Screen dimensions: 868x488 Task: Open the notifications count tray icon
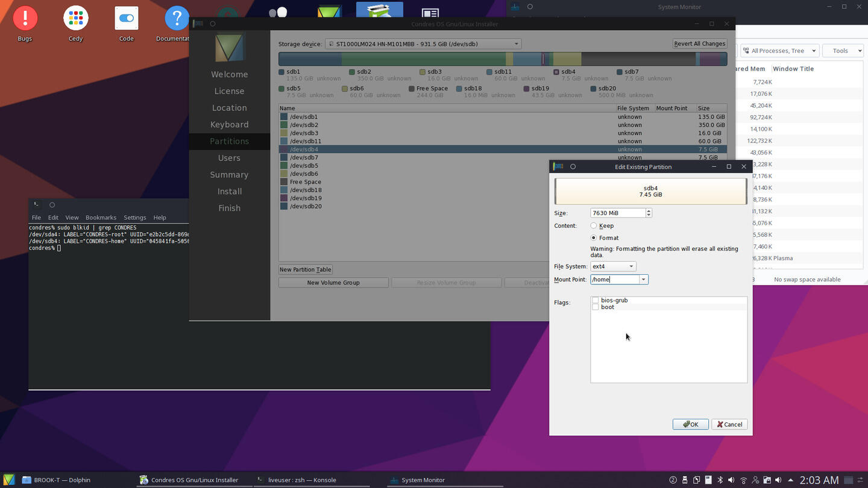point(673,480)
